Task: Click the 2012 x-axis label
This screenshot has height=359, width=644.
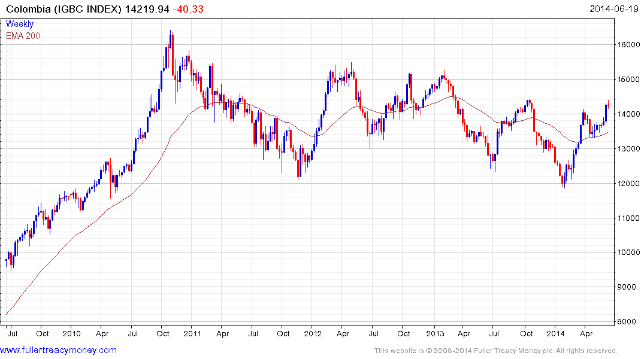Action: click(313, 333)
